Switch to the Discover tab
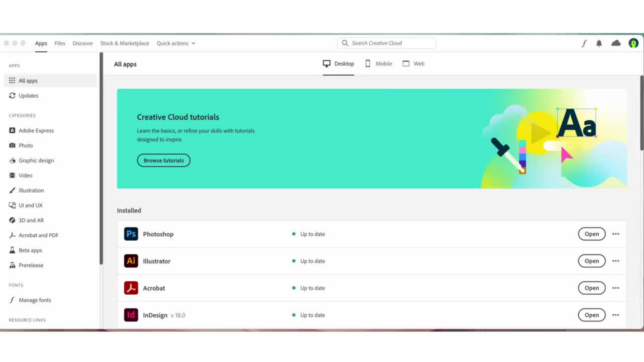Viewport: 644px width, 362px height. pos(83,43)
